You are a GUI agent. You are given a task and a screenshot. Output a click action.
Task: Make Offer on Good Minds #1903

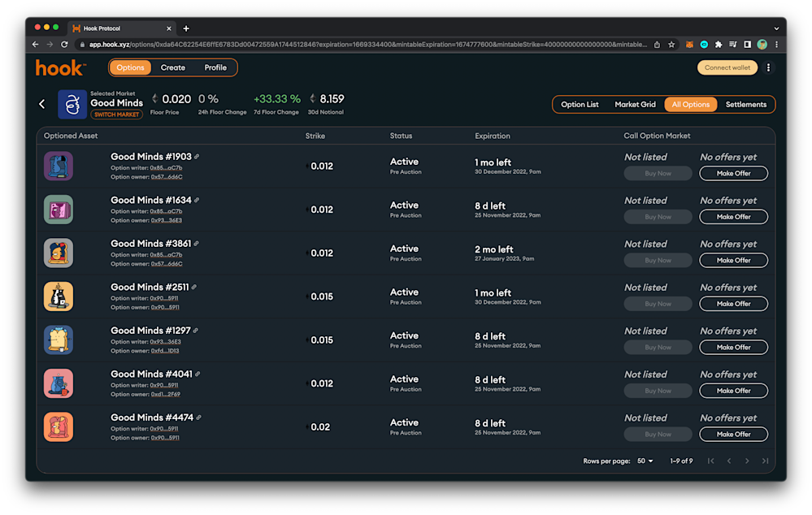tap(733, 173)
